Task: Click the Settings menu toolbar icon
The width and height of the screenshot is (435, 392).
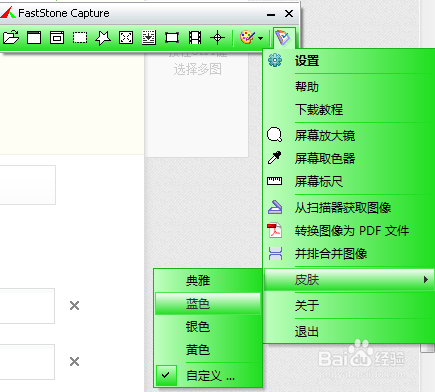Action: coord(283,37)
